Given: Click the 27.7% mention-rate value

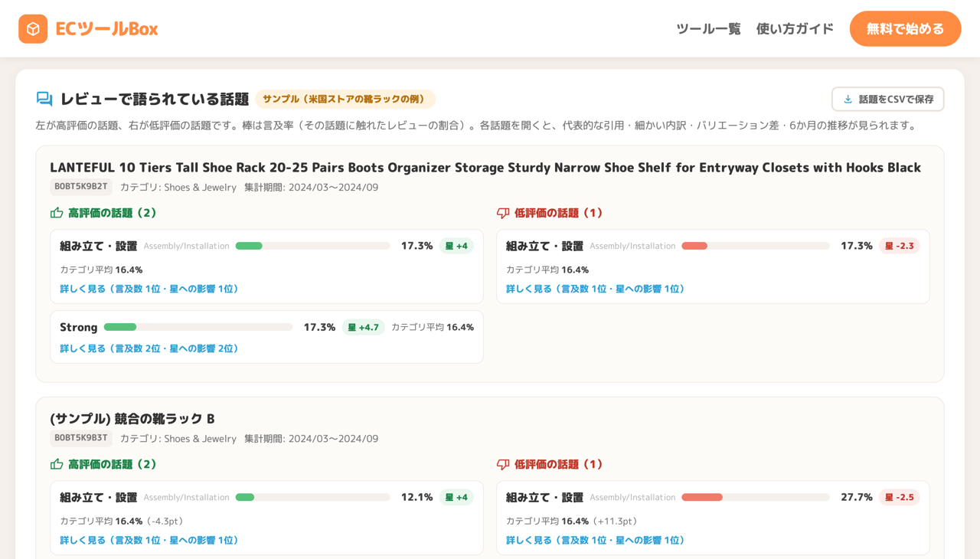Looking at the screenshot, I should point(857,497).
